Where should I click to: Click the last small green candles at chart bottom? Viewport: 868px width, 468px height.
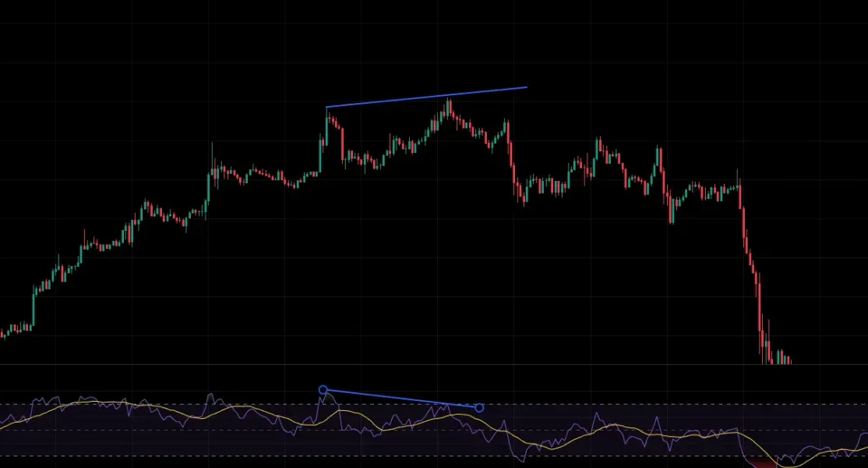(782, 356)
